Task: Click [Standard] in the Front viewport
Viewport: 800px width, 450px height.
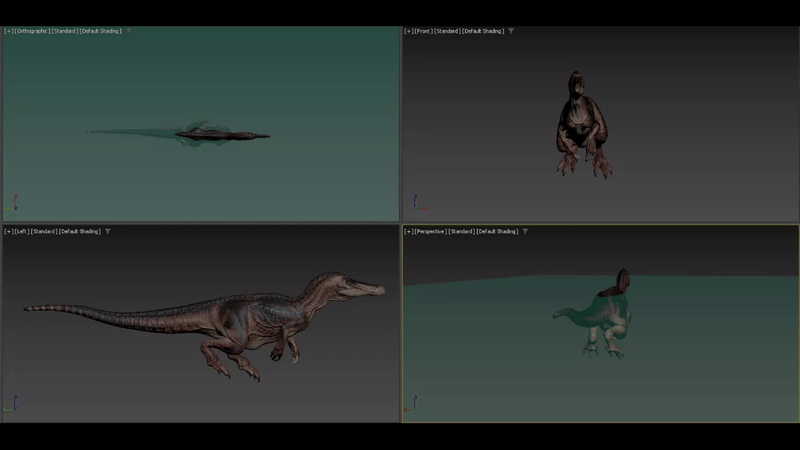Action: [x=447, y=31]
